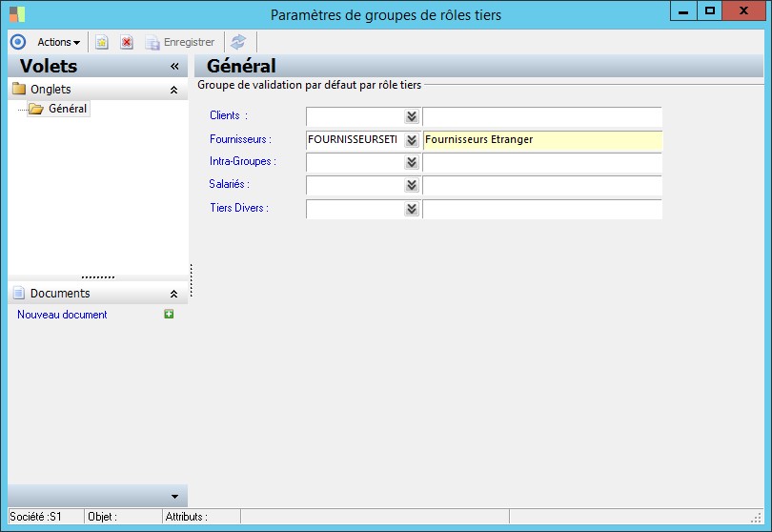
Task: Click the application icon in title bar
Action: click(17, 14)
